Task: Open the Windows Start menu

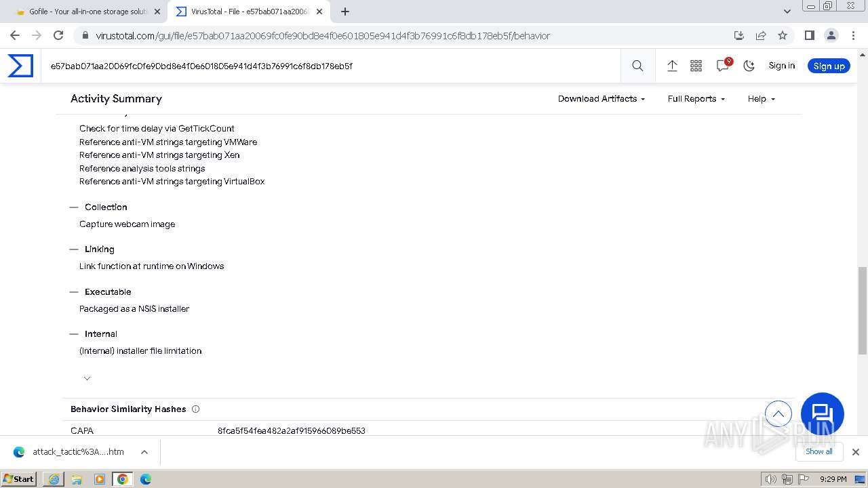Action: tap(19, 479)
